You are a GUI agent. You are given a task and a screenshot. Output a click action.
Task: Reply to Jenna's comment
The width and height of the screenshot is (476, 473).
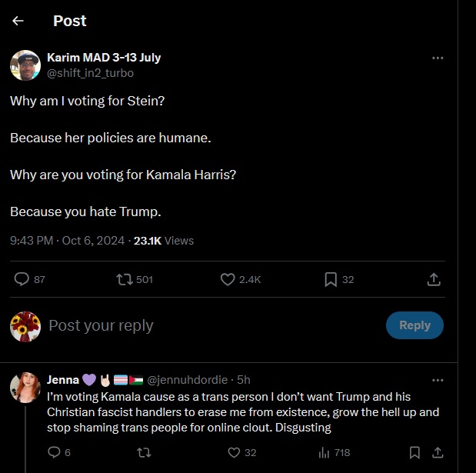point(54,452)
